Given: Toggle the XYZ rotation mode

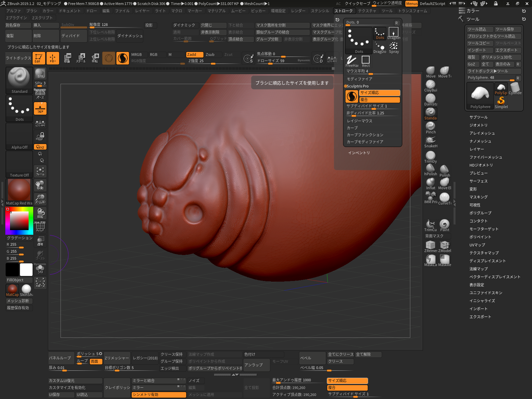Looking at the screenshot, I should coord(40,147).
